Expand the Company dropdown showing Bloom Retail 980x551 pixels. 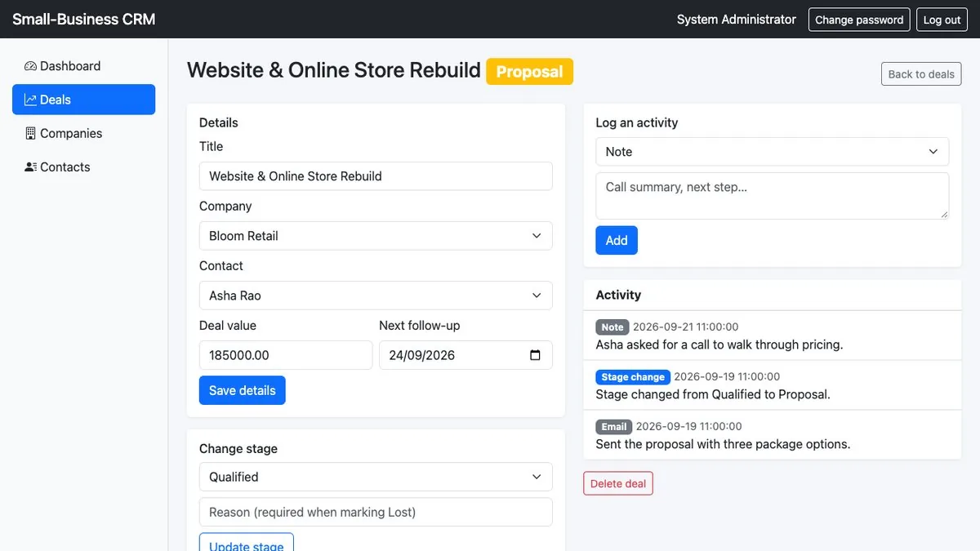coord(376,236)
